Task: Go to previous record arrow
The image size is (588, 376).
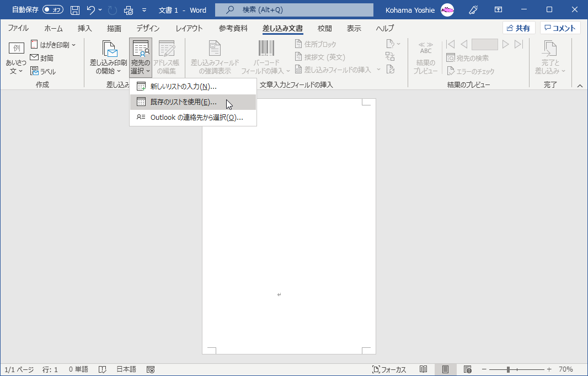Action: coord(464,44)
